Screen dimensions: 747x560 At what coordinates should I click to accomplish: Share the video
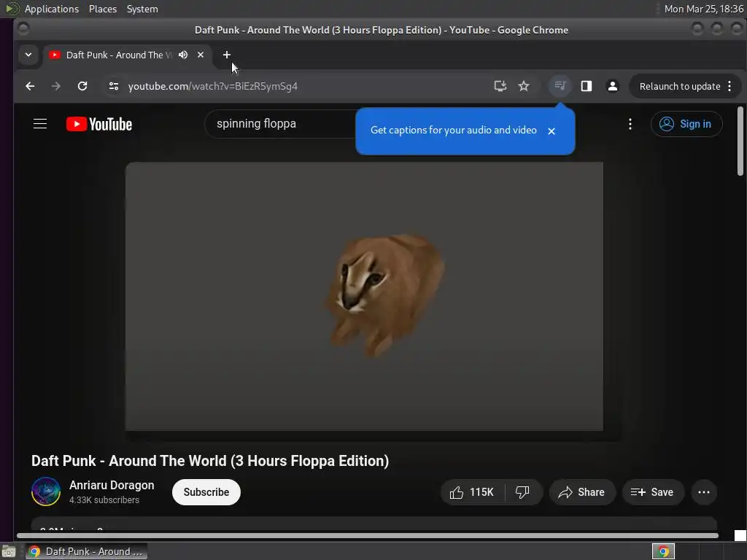[581, 492]
